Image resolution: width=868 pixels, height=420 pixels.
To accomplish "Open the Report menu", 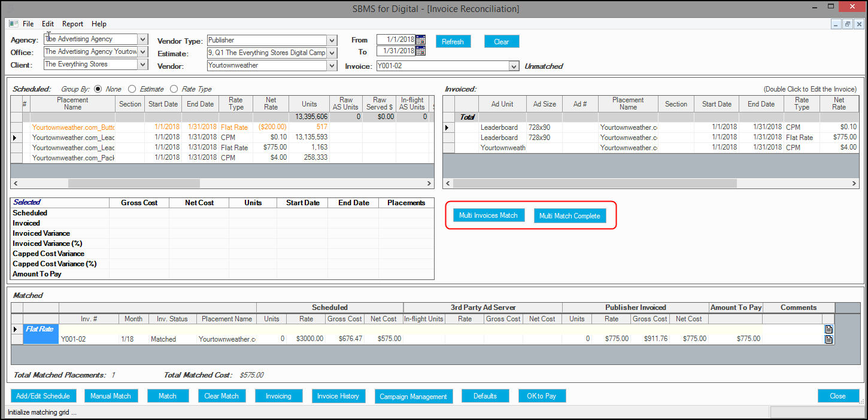I will 72,24.
